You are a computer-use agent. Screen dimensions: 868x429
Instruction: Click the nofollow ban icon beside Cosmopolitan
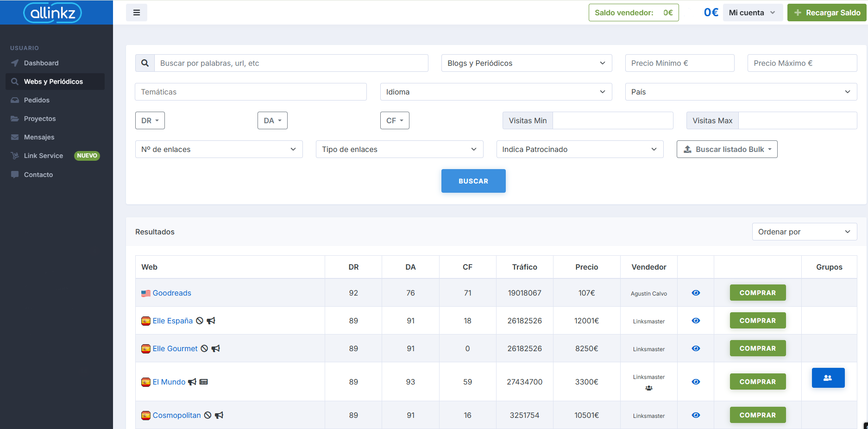[x=208, y=415]
